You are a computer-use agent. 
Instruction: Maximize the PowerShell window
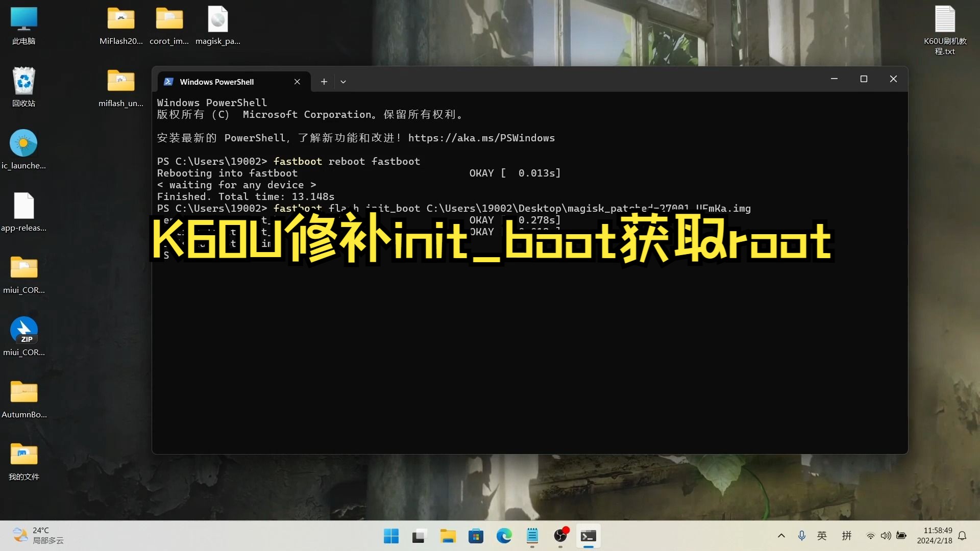[x=864, y=79]
